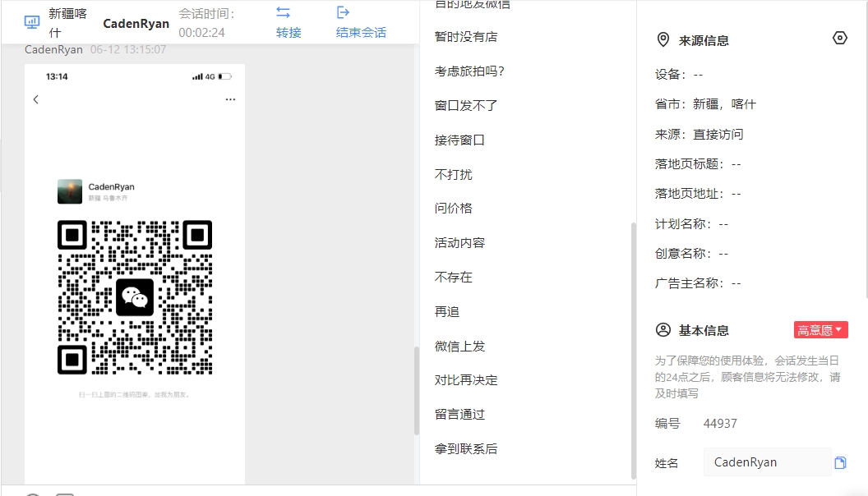
Task: Copy name with icon beside CadenRyan field
Action: (840, 463)
